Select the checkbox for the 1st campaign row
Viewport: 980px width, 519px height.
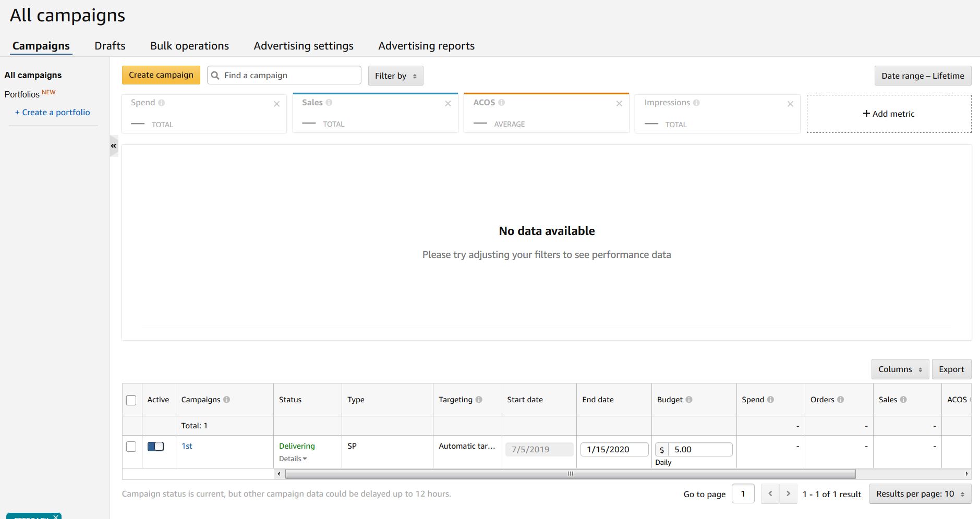(131, 447)
